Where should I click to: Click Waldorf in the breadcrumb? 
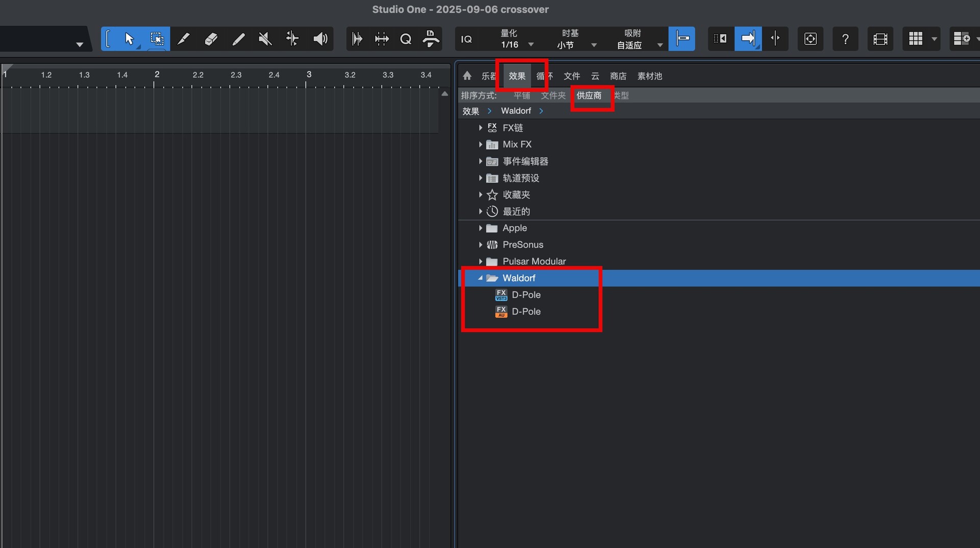tap(516, 111)
